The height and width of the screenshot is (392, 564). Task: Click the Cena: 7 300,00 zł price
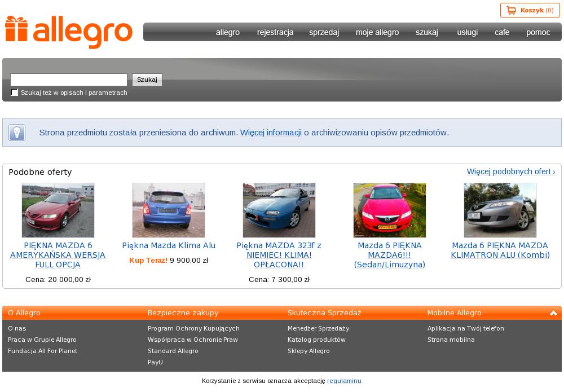coord(279,279)
